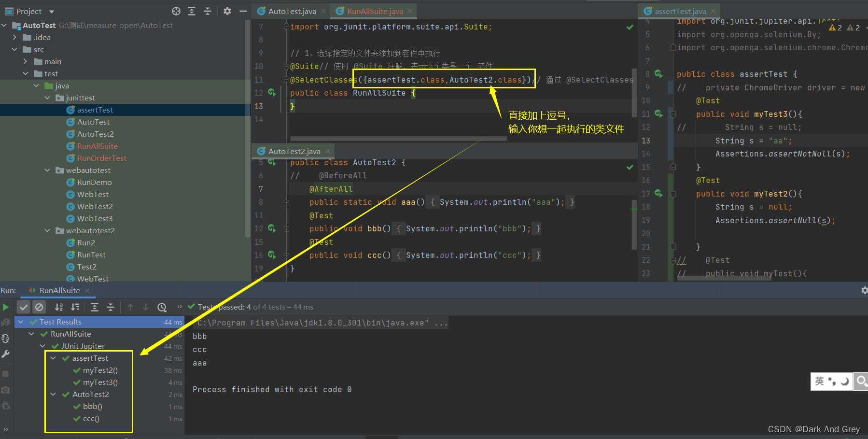The image size is (868, 439).
Task: Go to previous failed test
Action: 130,307
